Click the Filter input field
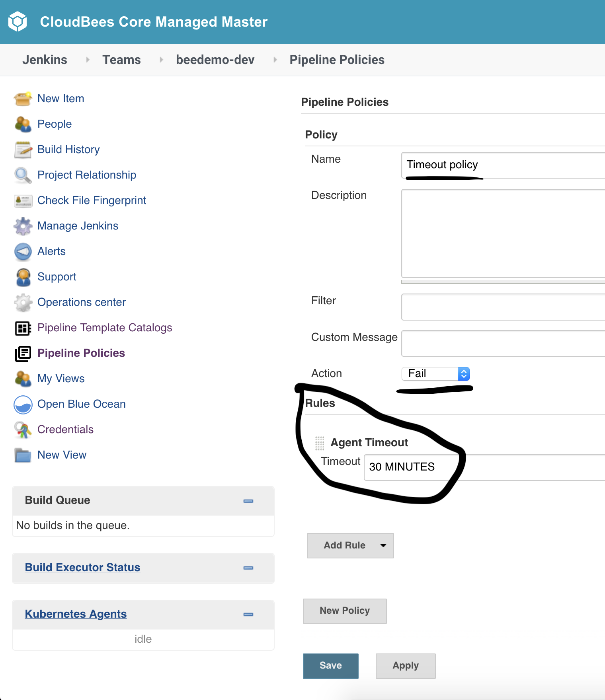605x700 pixels. pyautogui.click(x=503, y=307)
